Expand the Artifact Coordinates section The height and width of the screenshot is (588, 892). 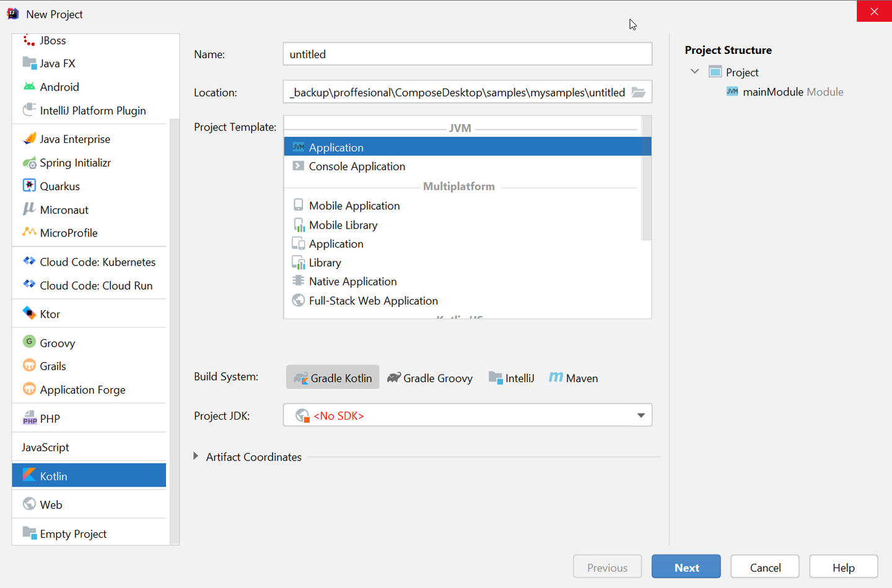point(196,456)
